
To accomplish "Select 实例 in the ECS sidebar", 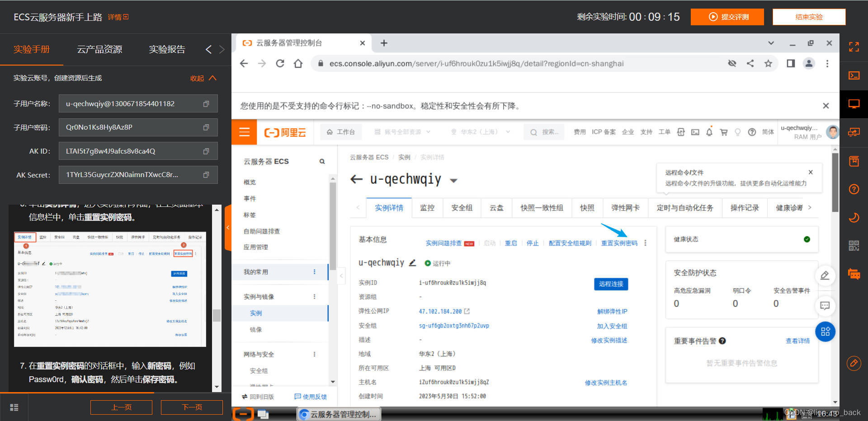I will (256, 313).
